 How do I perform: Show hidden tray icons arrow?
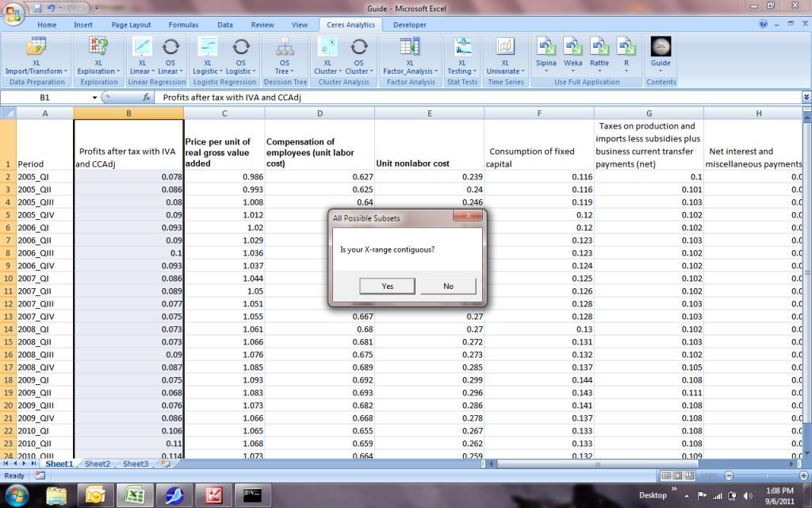[687, 496]
